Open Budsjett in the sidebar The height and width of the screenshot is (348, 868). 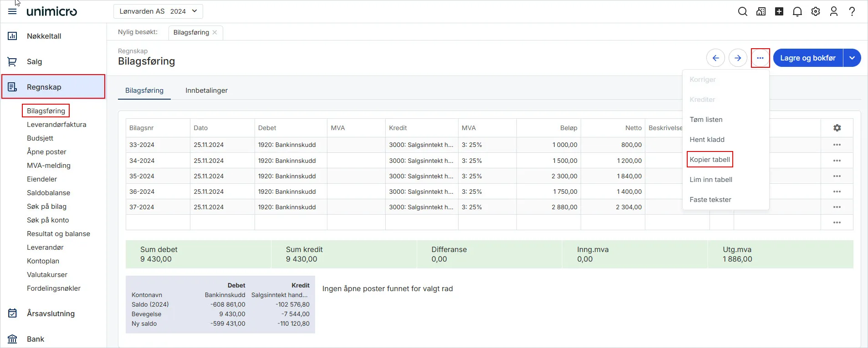pos(40,138)
